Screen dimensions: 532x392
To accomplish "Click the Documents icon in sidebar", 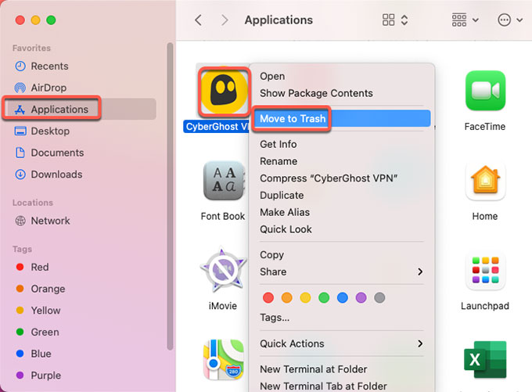I will coord(20,153).
